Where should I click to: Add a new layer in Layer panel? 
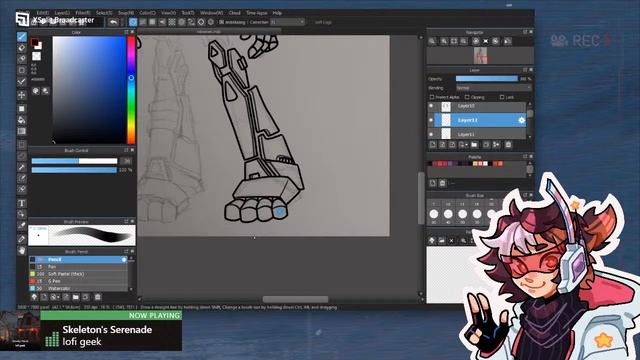tap(433, 145)
